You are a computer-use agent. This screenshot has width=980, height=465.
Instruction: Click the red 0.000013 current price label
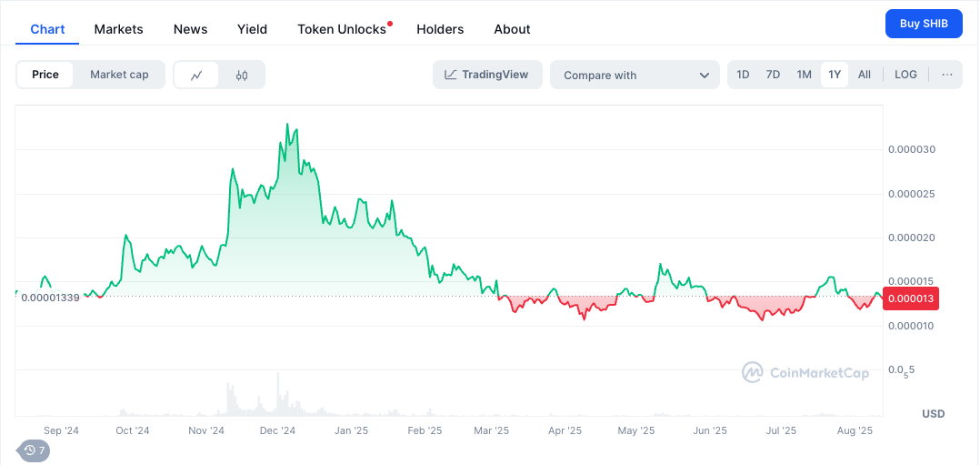coord(911,298)
